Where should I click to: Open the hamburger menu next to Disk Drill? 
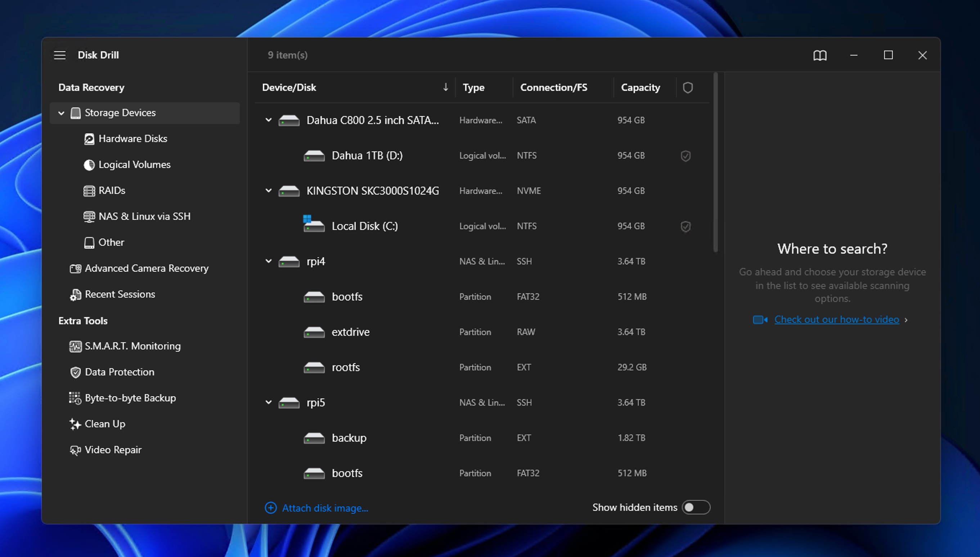pyautogui.click(x=60, y=55)
